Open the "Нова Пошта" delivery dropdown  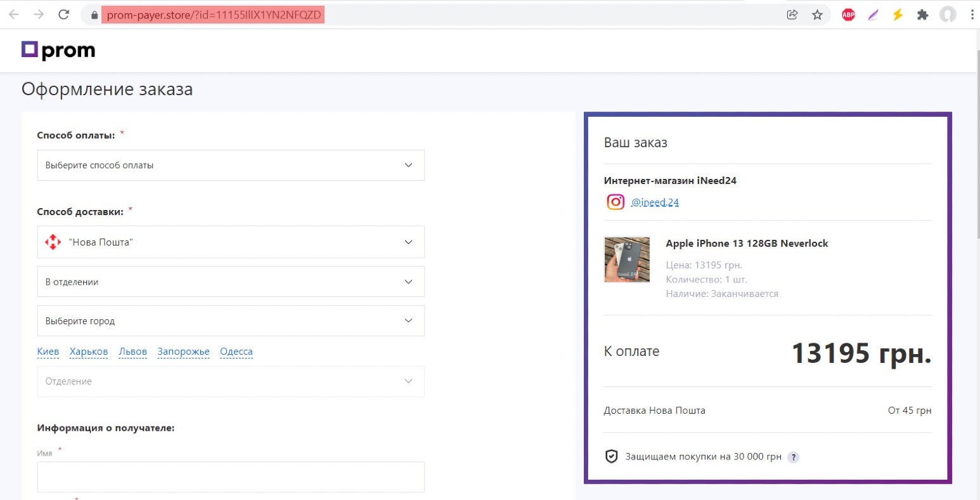tap(231, 242)
